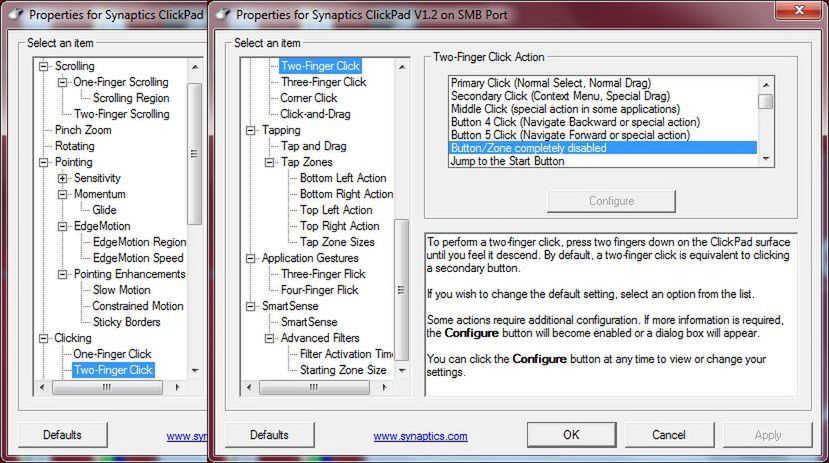Image resolution: width=829 pixels, height=463 pixels.
Task: Select Two-Finger Click in left window tree
Action: click(x=114, y=370)
